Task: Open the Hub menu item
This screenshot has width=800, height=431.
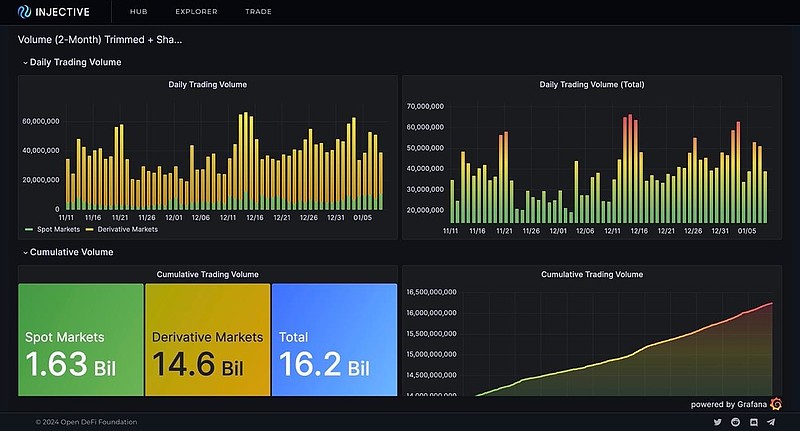Action: (x=139, y=12)
